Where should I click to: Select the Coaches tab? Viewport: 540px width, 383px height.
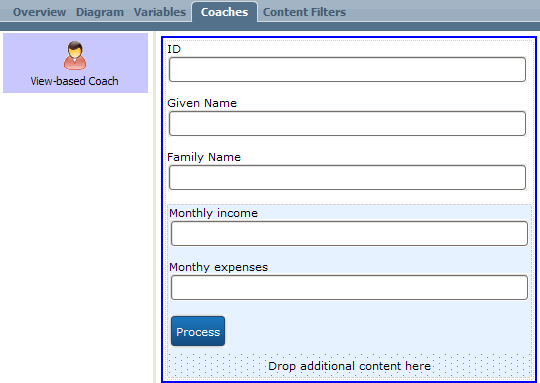click(x=225, y=12)
